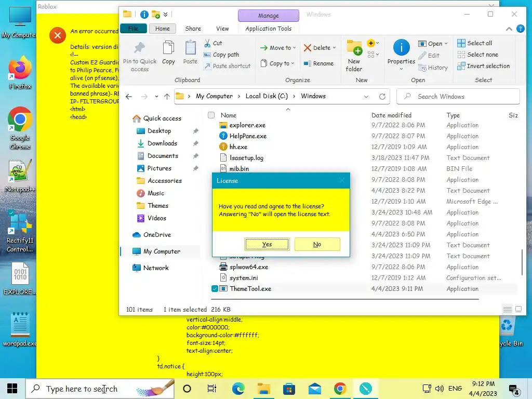The image size is (532, 399).
Task: Click Select none in the ribbon
Action: (478, 55)
